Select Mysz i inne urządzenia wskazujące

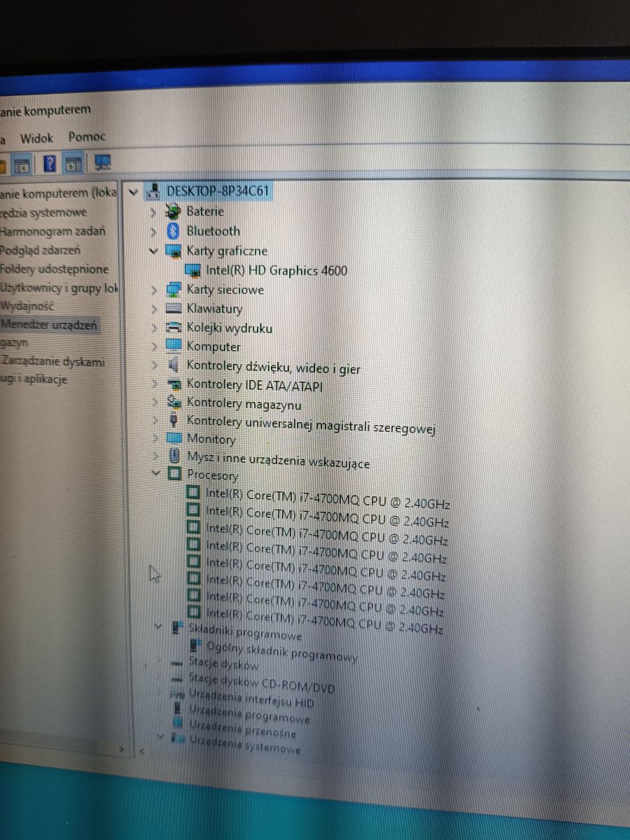[279, 459]
